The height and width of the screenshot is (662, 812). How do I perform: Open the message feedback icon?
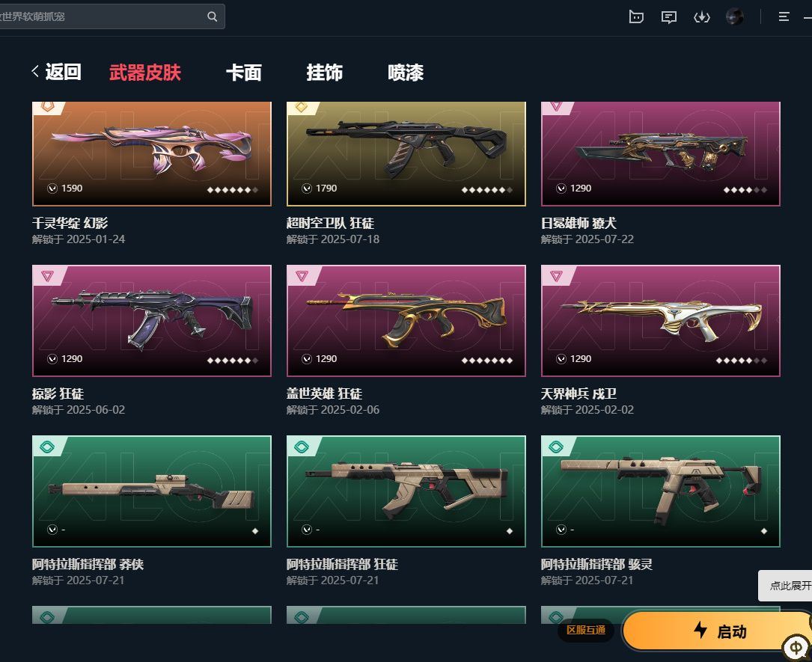[x=669, y=18]
